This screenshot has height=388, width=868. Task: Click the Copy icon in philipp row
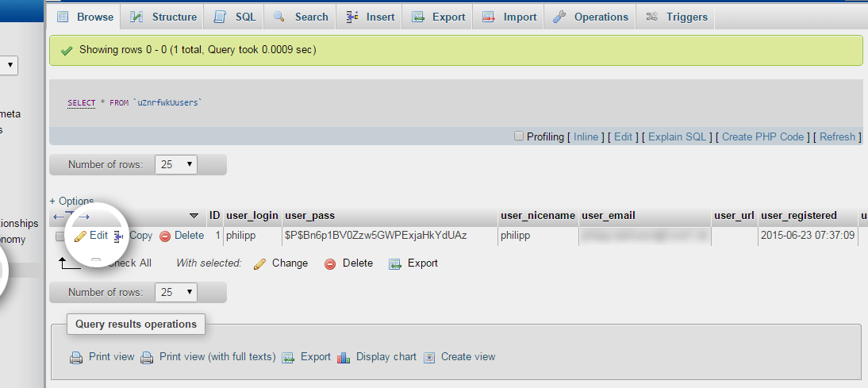coord(118,236)
